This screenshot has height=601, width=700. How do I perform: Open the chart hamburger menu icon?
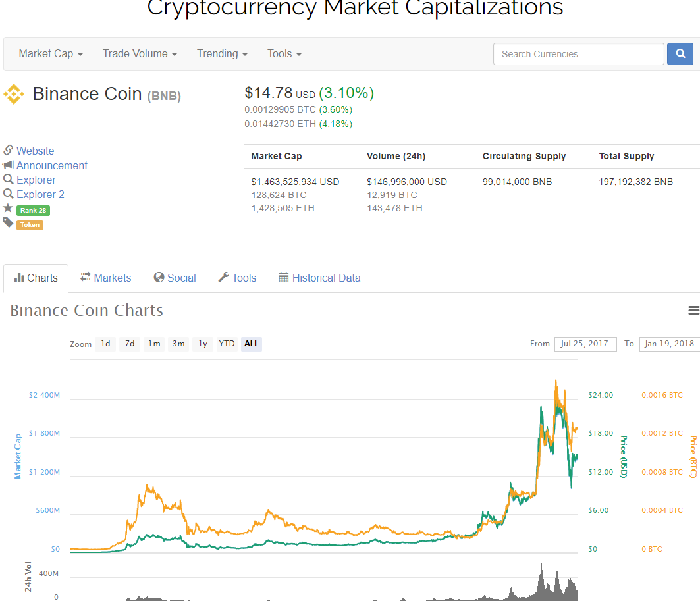[694, 311]
